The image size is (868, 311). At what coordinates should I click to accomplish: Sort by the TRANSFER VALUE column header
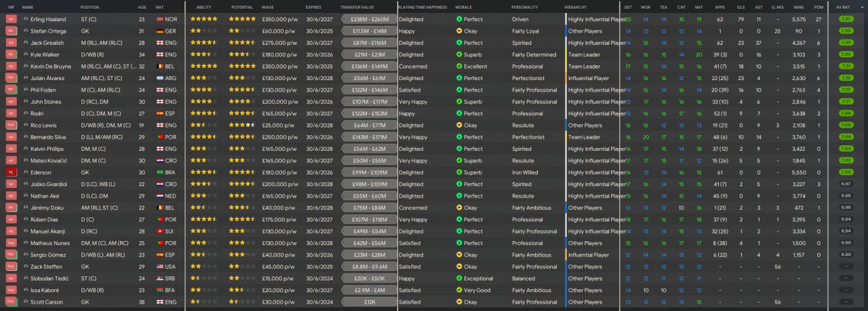(357, 7)
